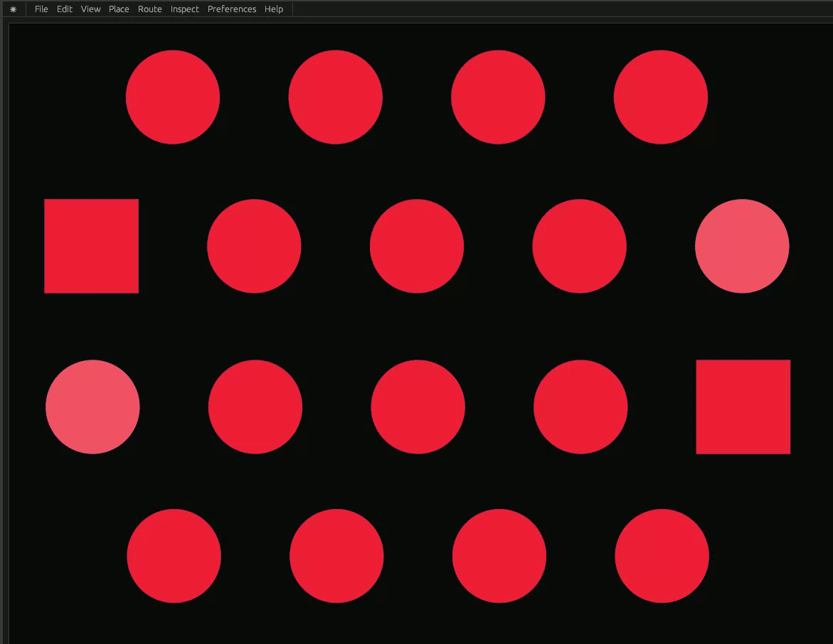Select the red square pad in third row
The image size is (833, 644).
743,407
